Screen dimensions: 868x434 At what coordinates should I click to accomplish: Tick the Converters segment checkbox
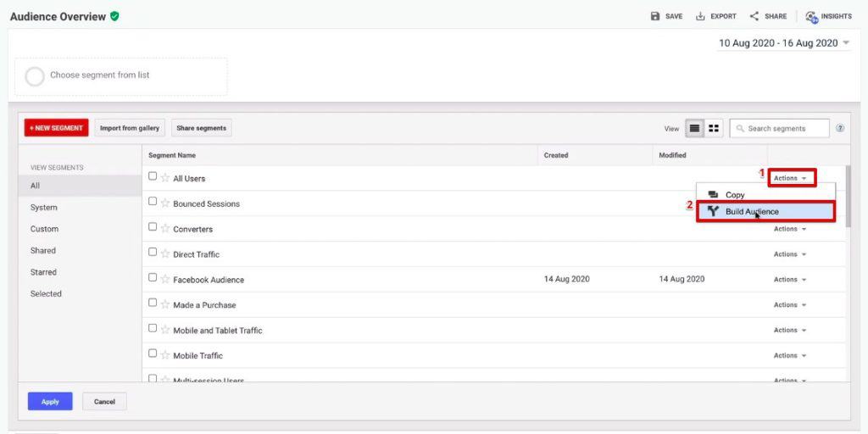[153, 227]
